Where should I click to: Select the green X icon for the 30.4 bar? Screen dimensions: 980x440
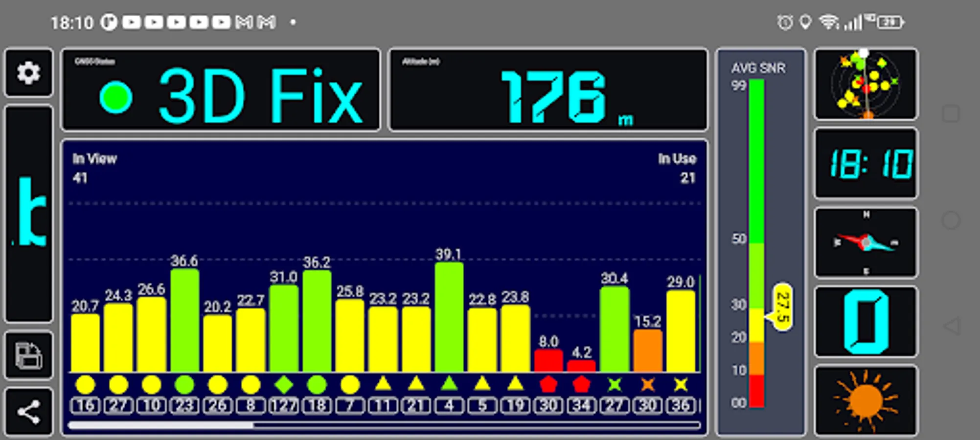tap(615, 385)
